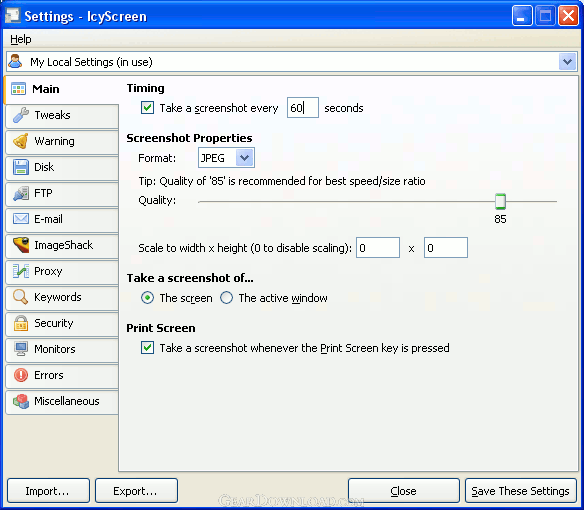Click the Save These Settings button
584x510 pixels.
tap(521, 491)
